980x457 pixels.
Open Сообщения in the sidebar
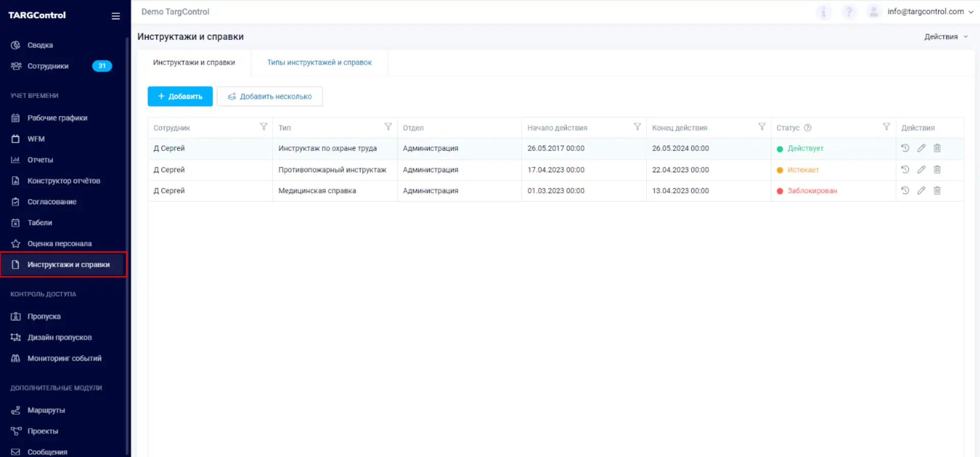coord(63,452)
